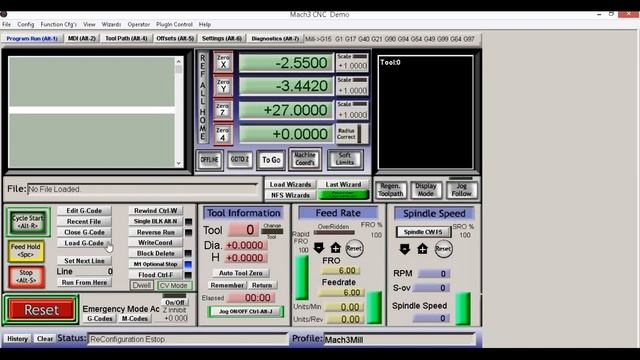Toggle the Soft Limits button
640x360 pixels.
[x=345, y=159]
